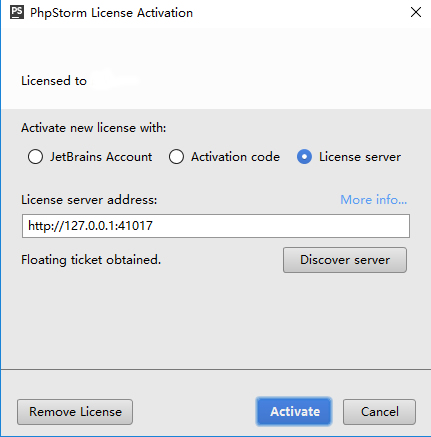The image size is (431, 437).
Task: Dismiss dialog with Cancel button
Action: pos(379,412)
